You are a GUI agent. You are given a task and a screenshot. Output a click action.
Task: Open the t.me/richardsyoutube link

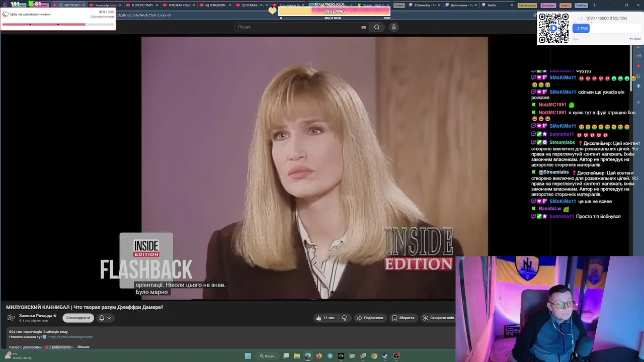click(70, 337)
